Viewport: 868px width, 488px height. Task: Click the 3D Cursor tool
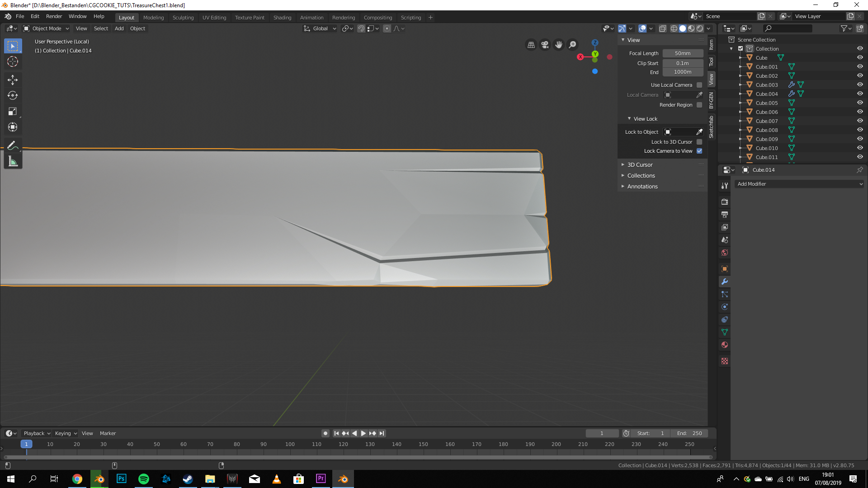13,61
